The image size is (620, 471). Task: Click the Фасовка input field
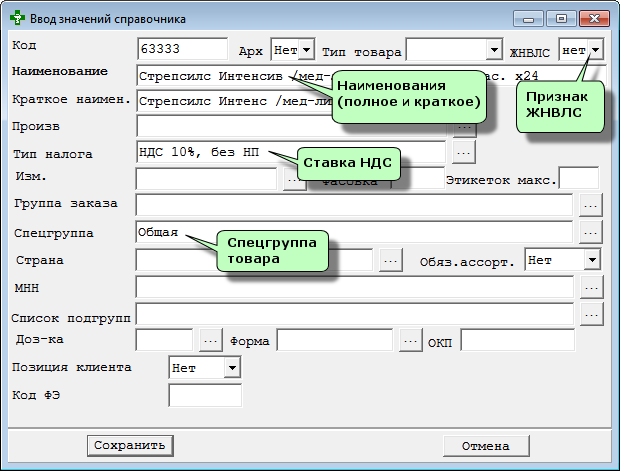pyautogui.click(x=418, y=178)
